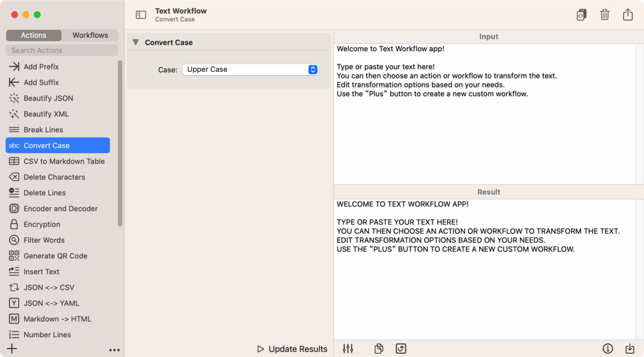Click the Beautify JSON sparkle icon
Viewport: 644px width, 357px height.
(14, 98)
